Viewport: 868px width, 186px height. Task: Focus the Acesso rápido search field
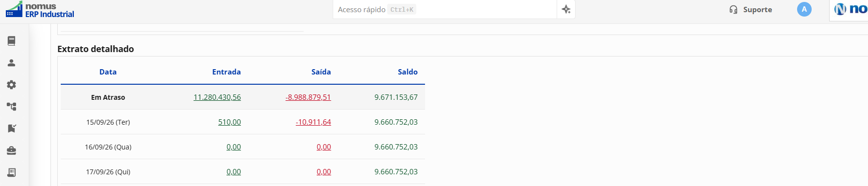(444, 9)
